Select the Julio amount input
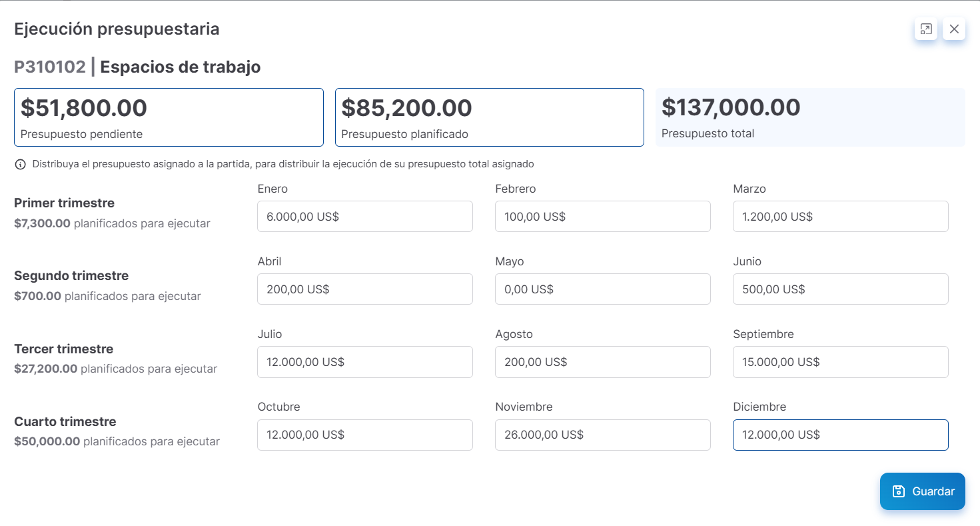Image resolution: width=980 pixels, height=526 pixels. (364, 362)
